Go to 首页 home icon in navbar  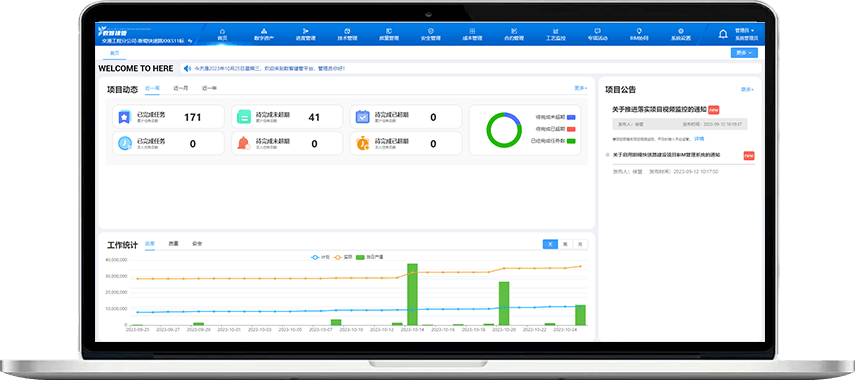(222, 31)
